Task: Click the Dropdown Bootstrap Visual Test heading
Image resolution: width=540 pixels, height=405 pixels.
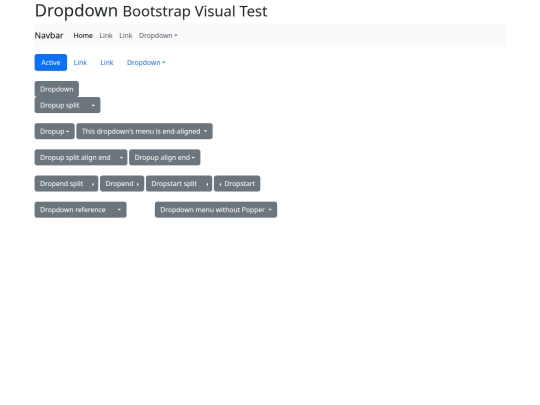Action: 151,11
